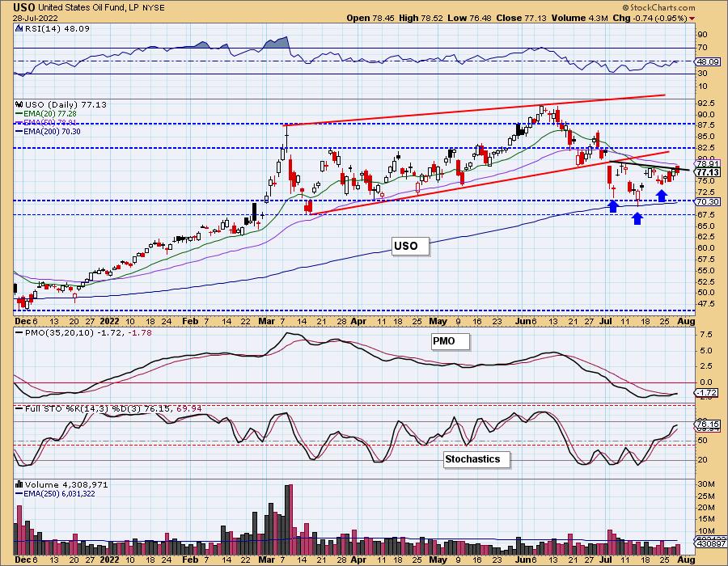Click the 'USO' annotation box on the price chart
Screen dimensions: 728x566
[x=410, y=246]
